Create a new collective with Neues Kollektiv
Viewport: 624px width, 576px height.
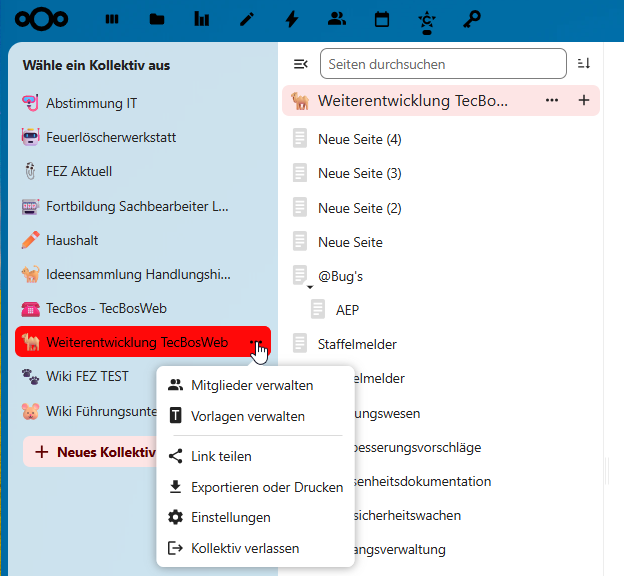(x=90, y=452)
